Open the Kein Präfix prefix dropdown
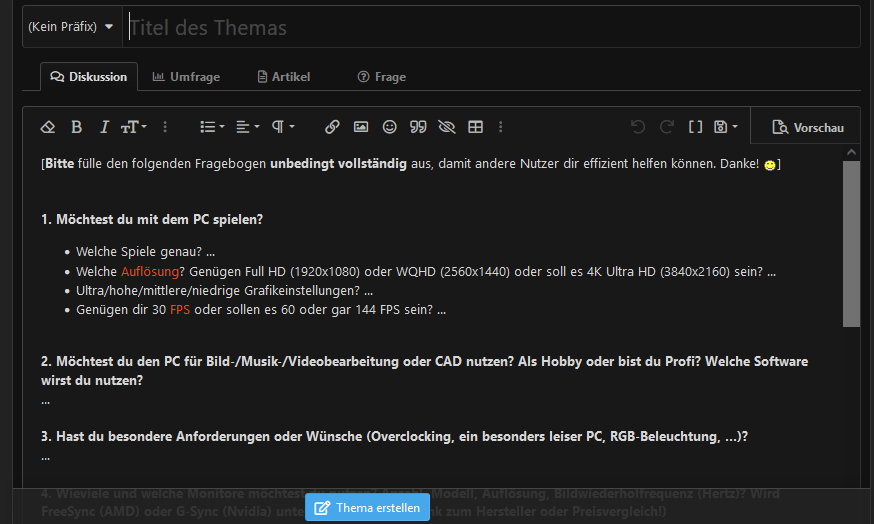The image size is (874, 524). pyautogui.click(x=71, y=27)
